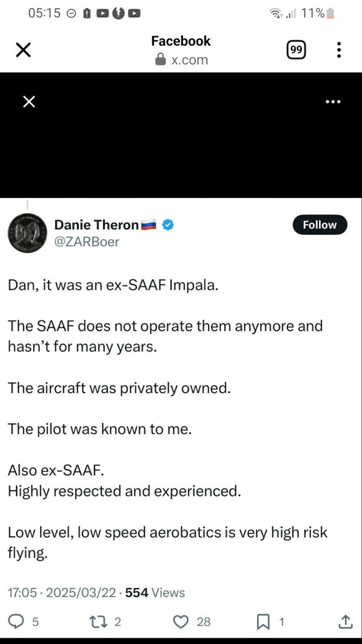Open Danie Theron's profile picture
Image resolution: width=362 pixels, height=644 pixels.
[27, 233]
